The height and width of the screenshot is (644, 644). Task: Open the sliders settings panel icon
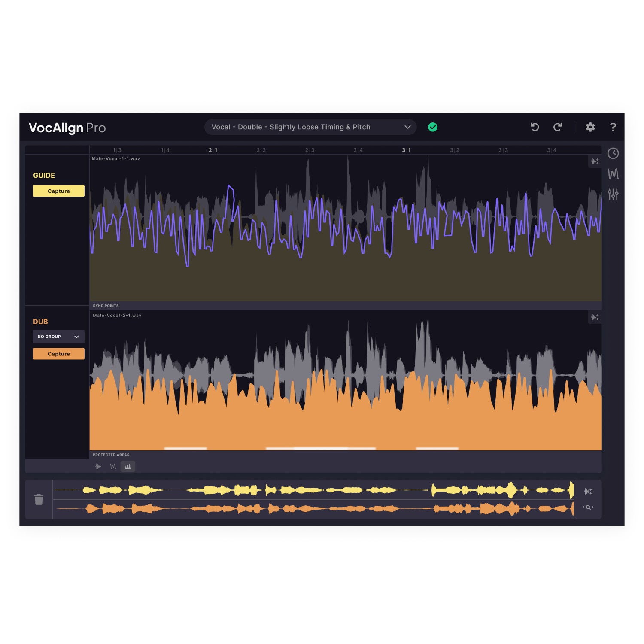613,194
